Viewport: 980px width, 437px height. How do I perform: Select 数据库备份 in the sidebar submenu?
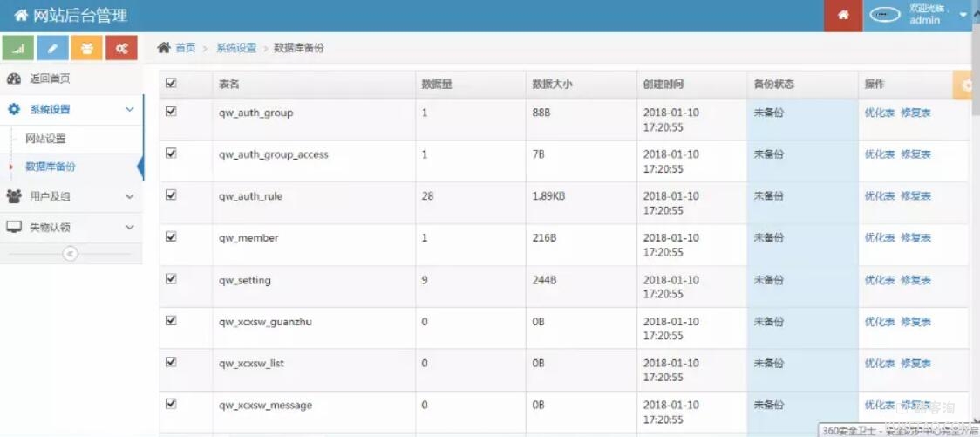coord(50,167)
